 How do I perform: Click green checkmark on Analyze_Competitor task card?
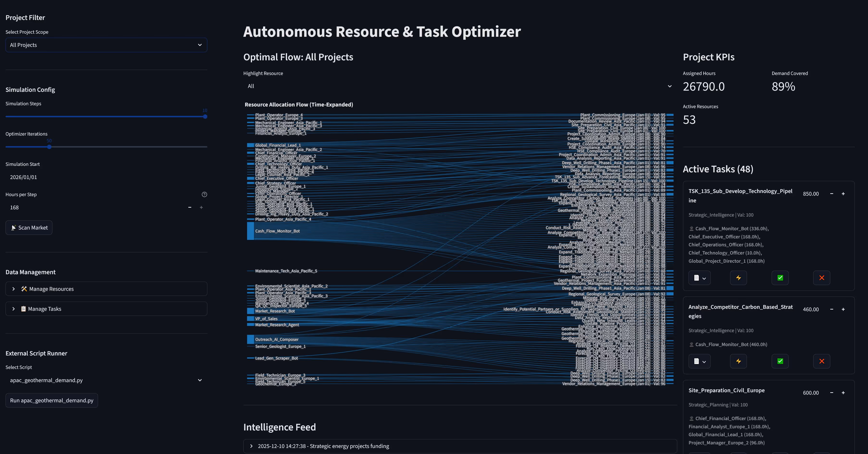pos(780,361)
